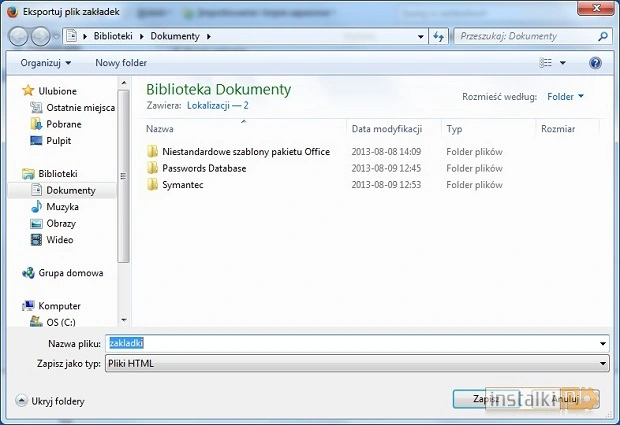
Task: Click the refresh address bar icon
Action: 438,37
